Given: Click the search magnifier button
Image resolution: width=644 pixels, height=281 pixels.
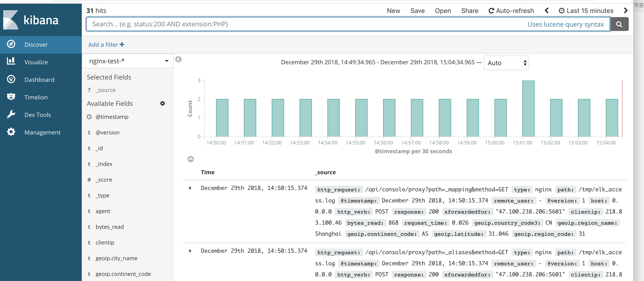Looking at the screenshot, I should [x=619, y=24].
